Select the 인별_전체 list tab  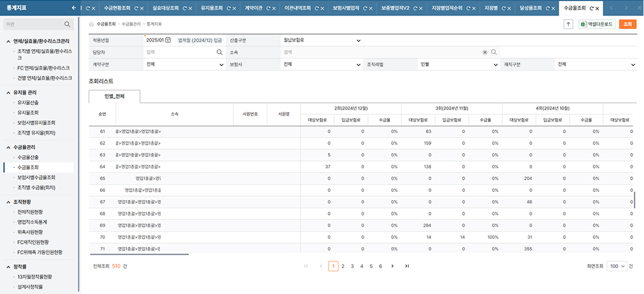[115, 97]
